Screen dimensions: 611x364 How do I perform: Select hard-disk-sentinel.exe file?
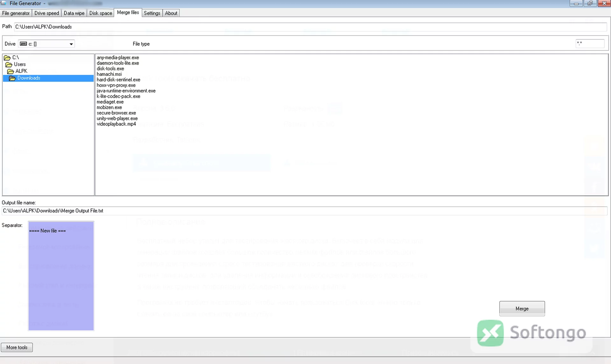(x=118, y=80)
